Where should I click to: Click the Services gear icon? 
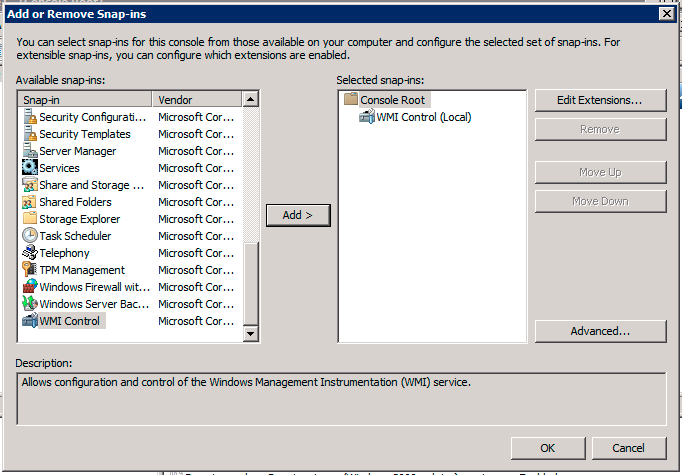[x=30, y=168]
